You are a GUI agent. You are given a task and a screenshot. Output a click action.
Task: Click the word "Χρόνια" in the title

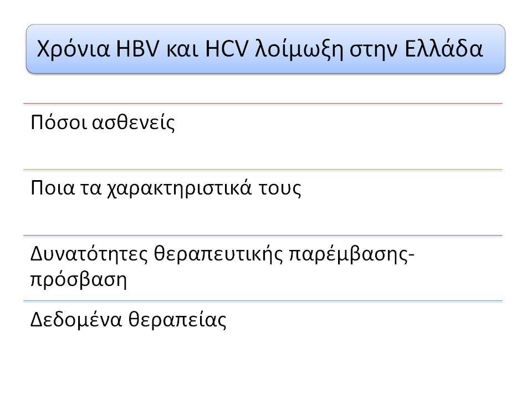(x=73, y=49)
